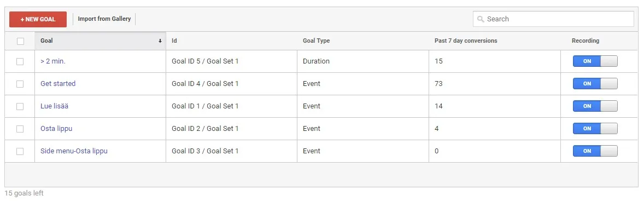The height and width of the screenshot is (201, 644).
Task: Create a new goal with + NEW GOAL
Action: pyautogui.click(x=38, y=19)
